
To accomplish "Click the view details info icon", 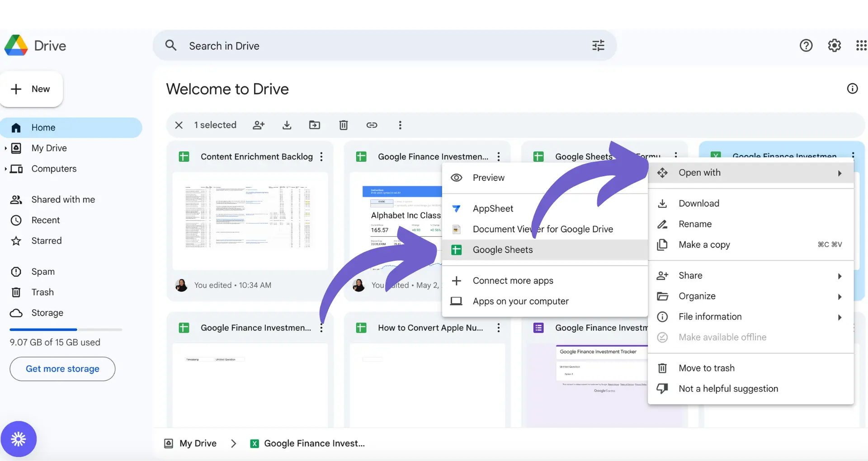I will 852,89.
